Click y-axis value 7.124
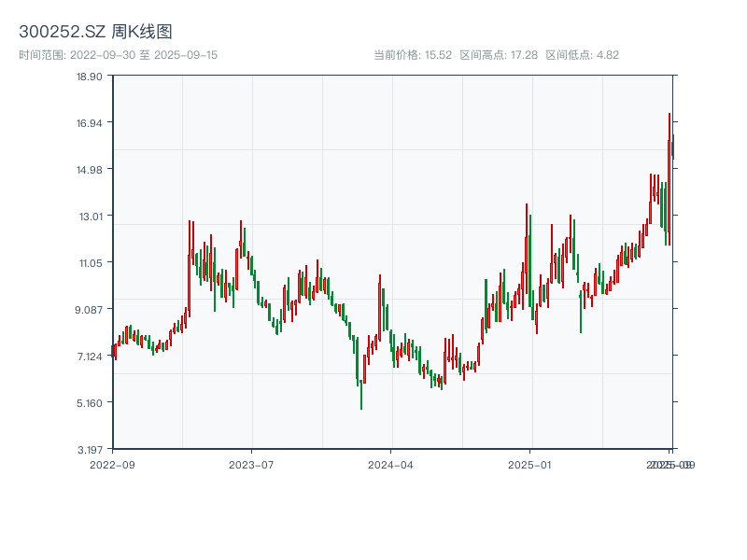747x560 pixels. tap(90, 357)
